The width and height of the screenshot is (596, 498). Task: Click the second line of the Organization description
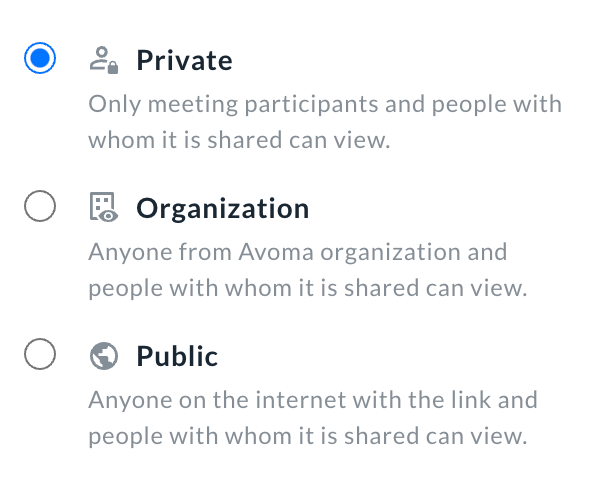point(308,288)
